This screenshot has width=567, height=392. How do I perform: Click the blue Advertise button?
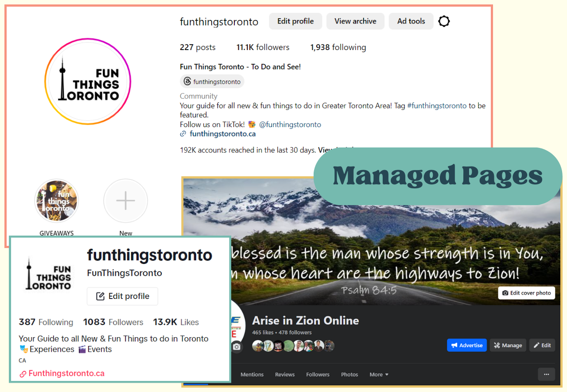467,345
